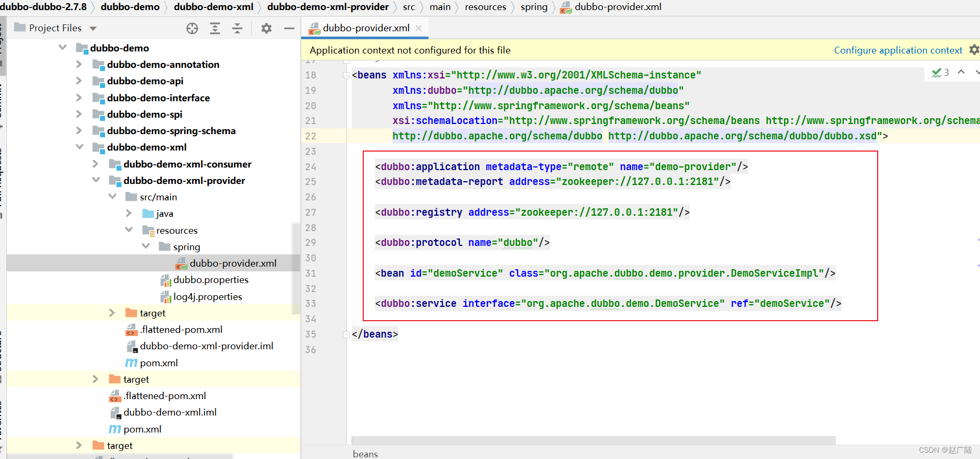Viewport: 980px width, 459px height.
Task: Click the beans breadcrumb at editor bottom
Action: pyautogui.click(x=365, y=454)
